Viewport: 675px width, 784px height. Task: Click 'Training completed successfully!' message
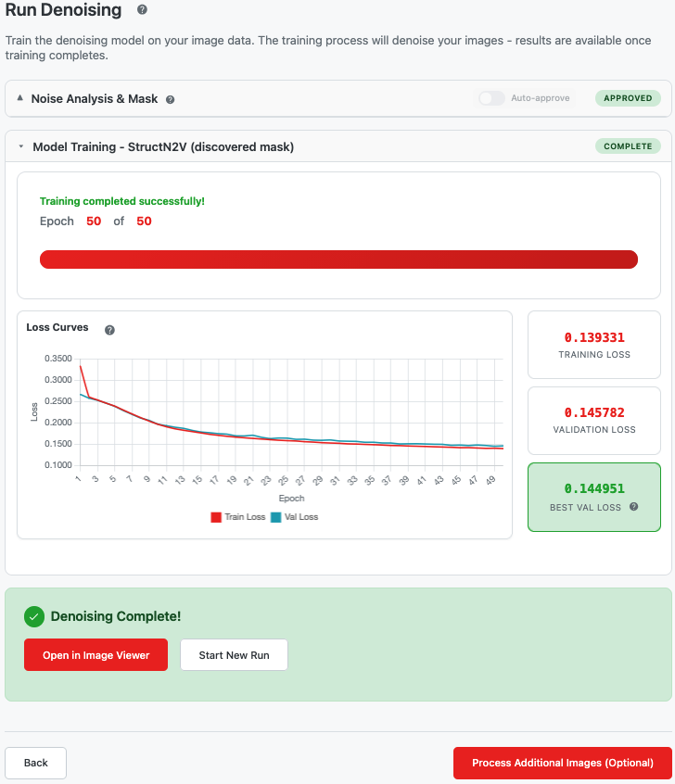pos(122,201)
